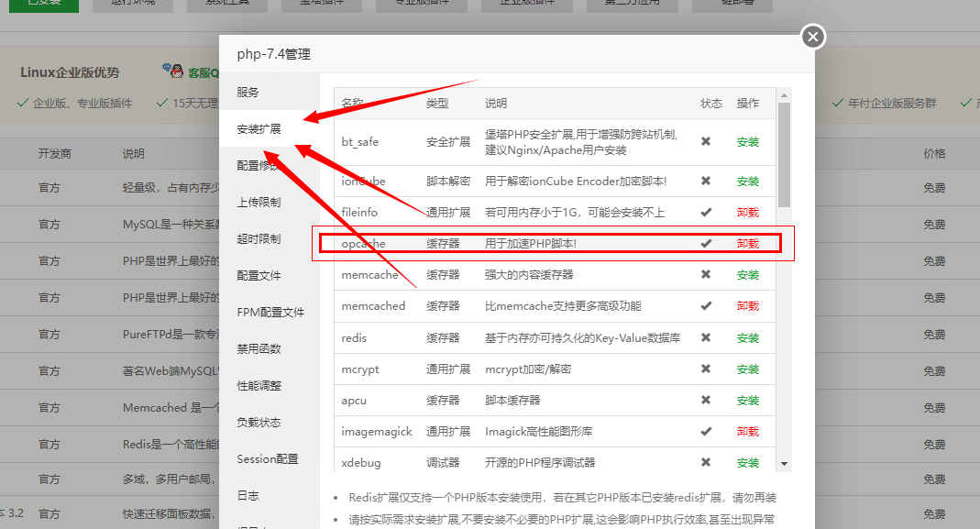Toggle the status mark beside mcrypt
This screenshot has width=980, height=529.
coord(708,369)
